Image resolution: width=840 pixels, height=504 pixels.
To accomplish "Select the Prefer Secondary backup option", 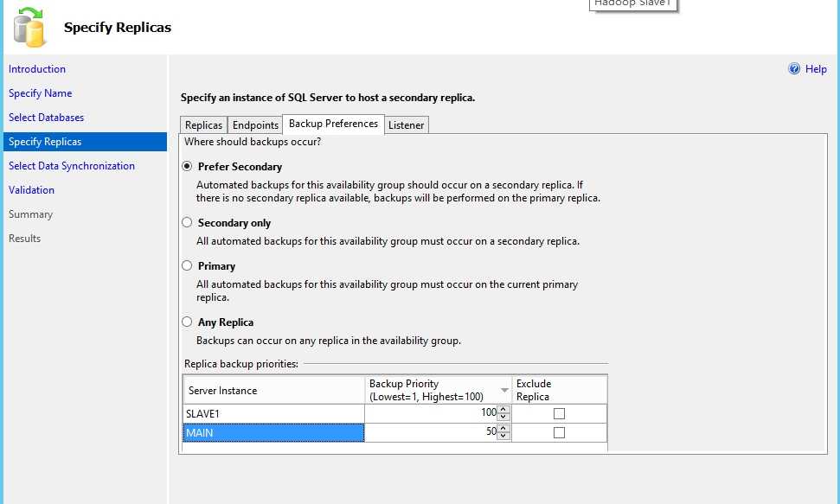I will point(187,166).
